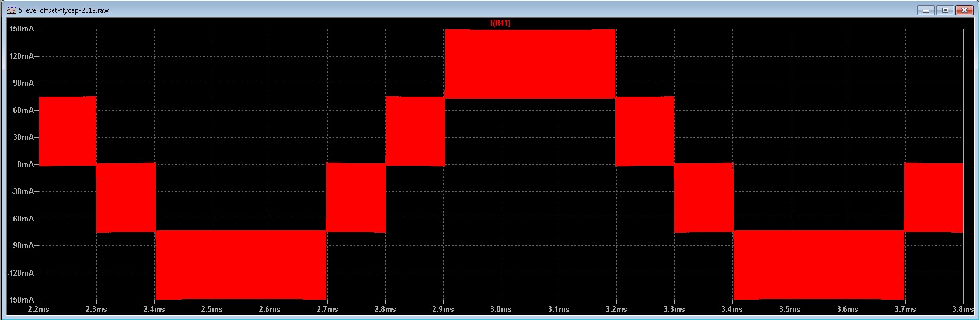
Task: Click the 3.7ms time axis label
Action: [x=905, y=310]
